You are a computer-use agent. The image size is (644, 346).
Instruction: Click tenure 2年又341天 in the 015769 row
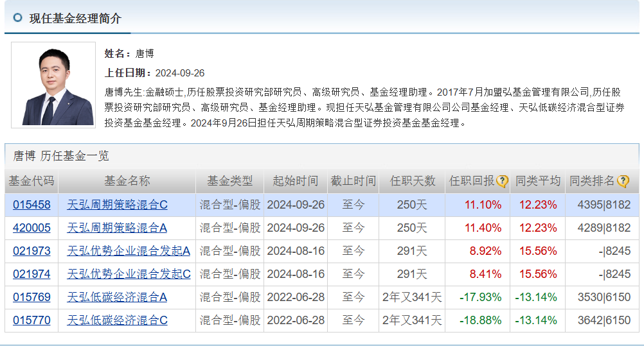tap(412, 297)
